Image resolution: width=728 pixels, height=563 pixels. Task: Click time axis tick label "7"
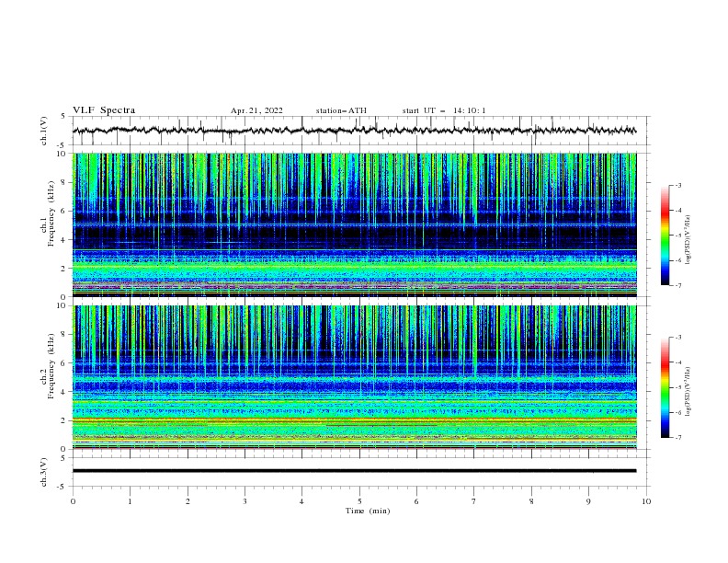click(474, 501)
